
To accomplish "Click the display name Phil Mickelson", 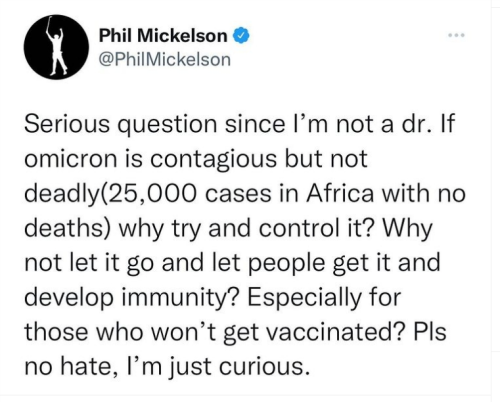I will [x=163, y=36].
